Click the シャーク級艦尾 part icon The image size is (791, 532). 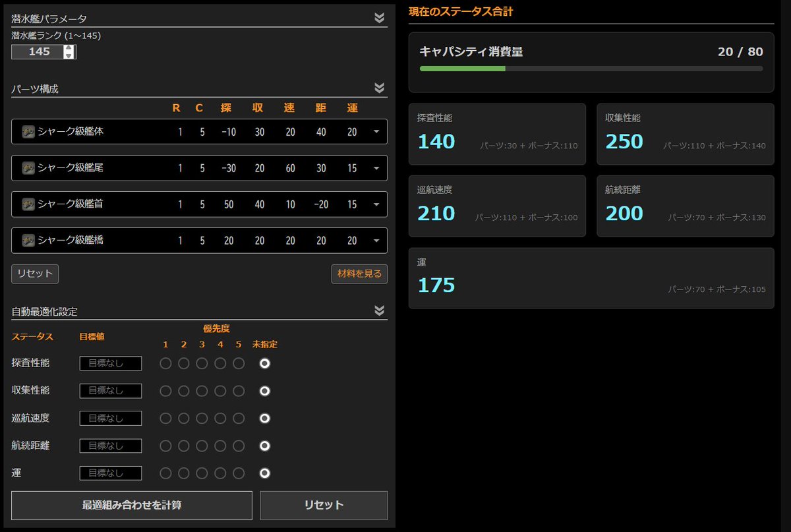tap(28, 168)
